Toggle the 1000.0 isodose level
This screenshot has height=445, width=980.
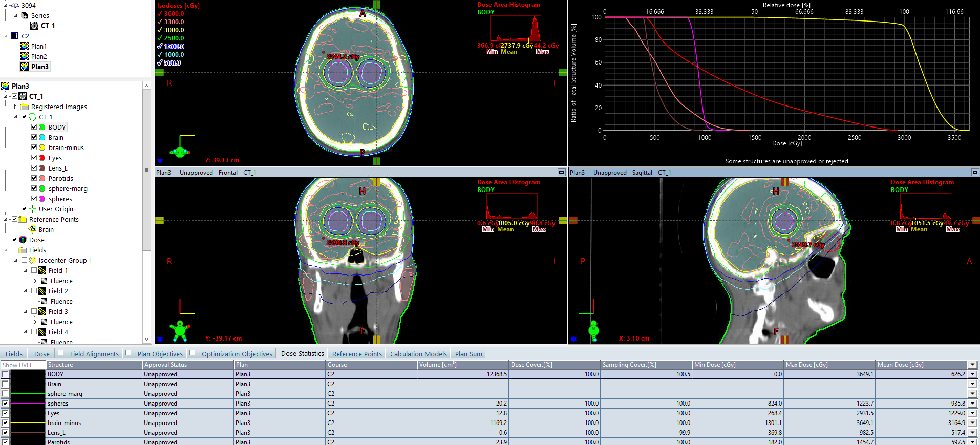tap(171, 55)
